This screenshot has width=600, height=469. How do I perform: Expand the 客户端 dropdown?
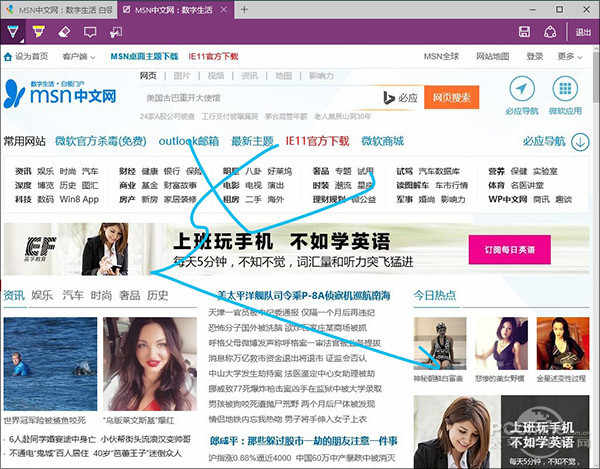pos(78,57)
